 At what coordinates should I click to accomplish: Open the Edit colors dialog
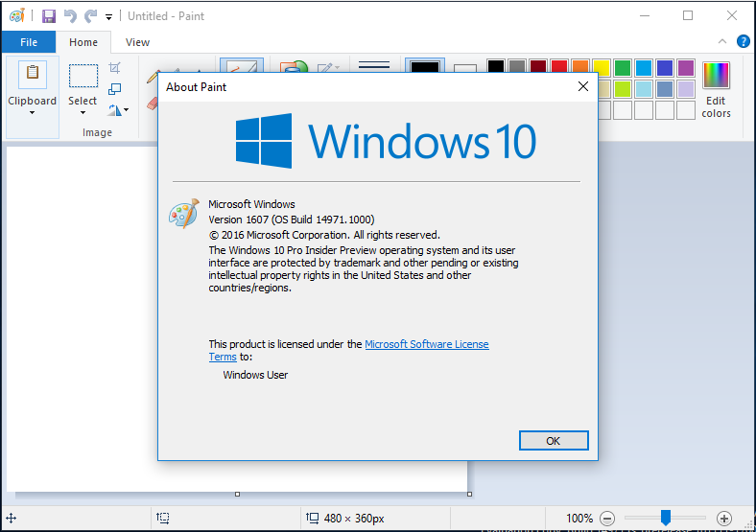click(x=716, y=90)
